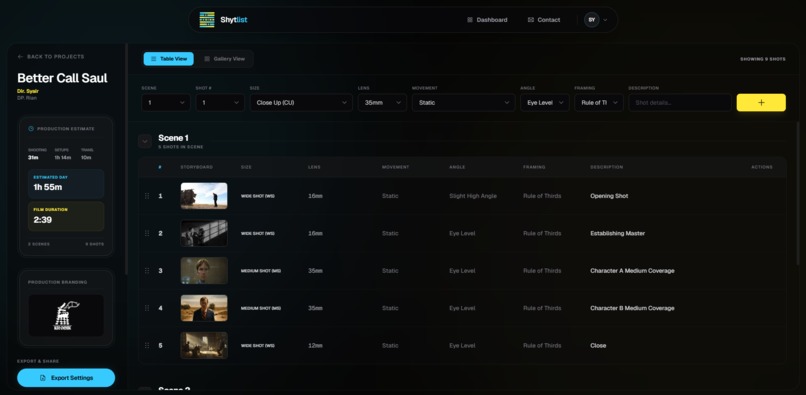Image resolution: width=806 pixels, height=395 pixels.
Task: Click the Shytlist logo icon
Action: [x=207, y=20]
